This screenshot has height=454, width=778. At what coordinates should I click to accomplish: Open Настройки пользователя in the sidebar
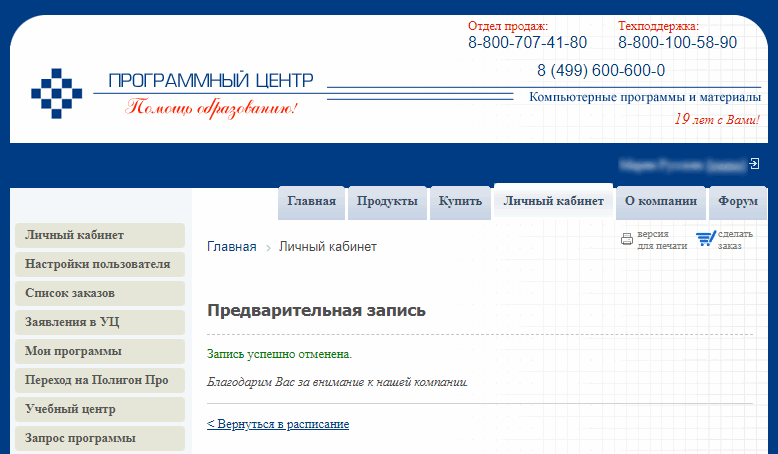pos(99,265)
